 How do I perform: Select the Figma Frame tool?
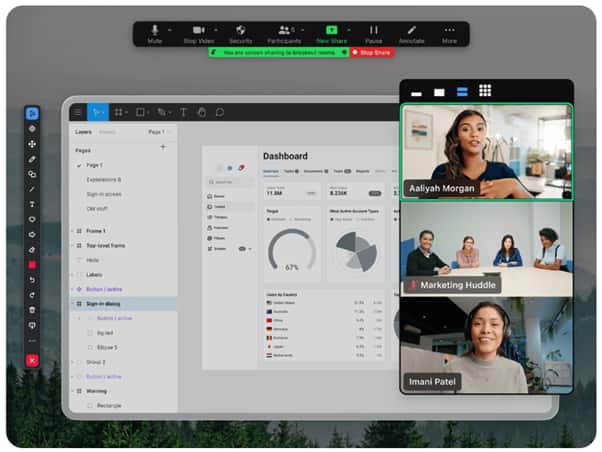119,112
